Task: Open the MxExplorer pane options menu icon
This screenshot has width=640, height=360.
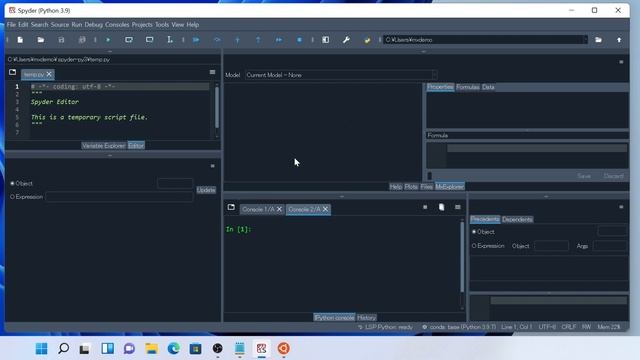Action: click(x=621, y=62)
